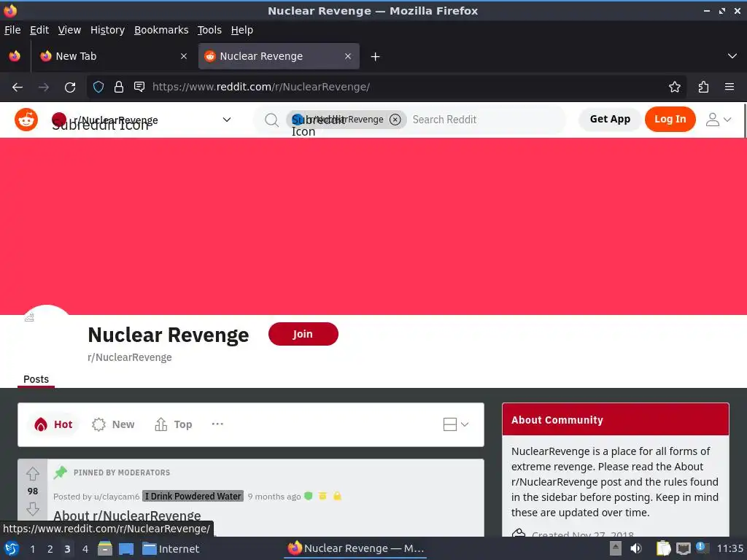This screenshot has height=560, width=747.
Task: Open the Extensions puzzle icon
Action: pos(704,87)
